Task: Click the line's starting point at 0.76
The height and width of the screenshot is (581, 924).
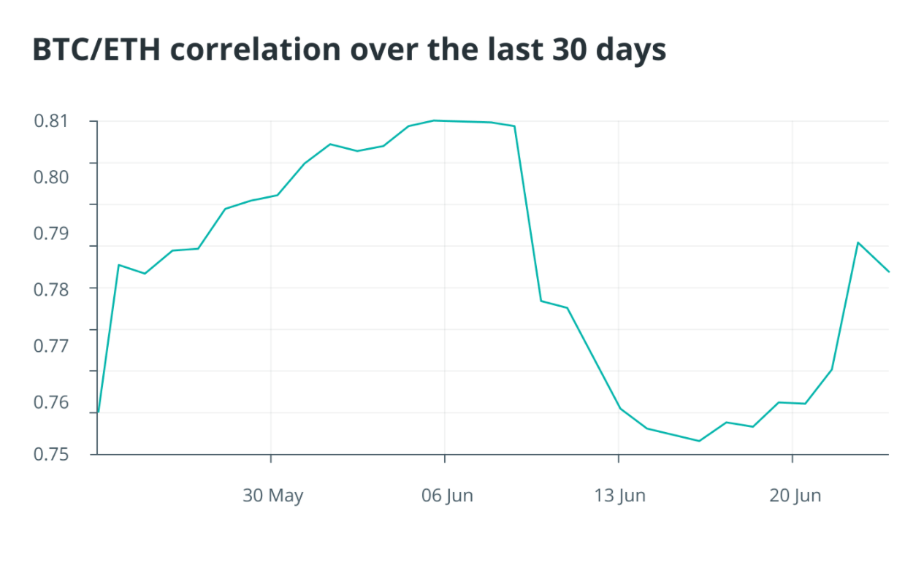Action: [98, 413]
